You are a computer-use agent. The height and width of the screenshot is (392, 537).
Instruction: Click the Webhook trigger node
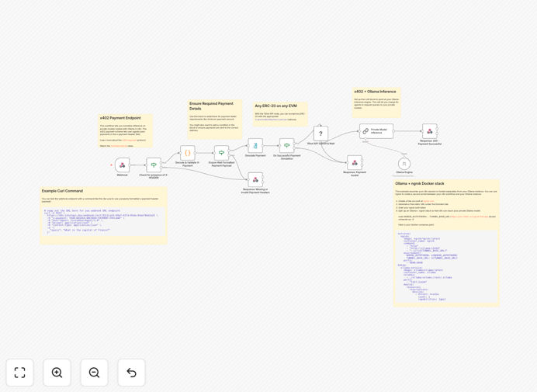pyautogui.click(x=123, y=165)
